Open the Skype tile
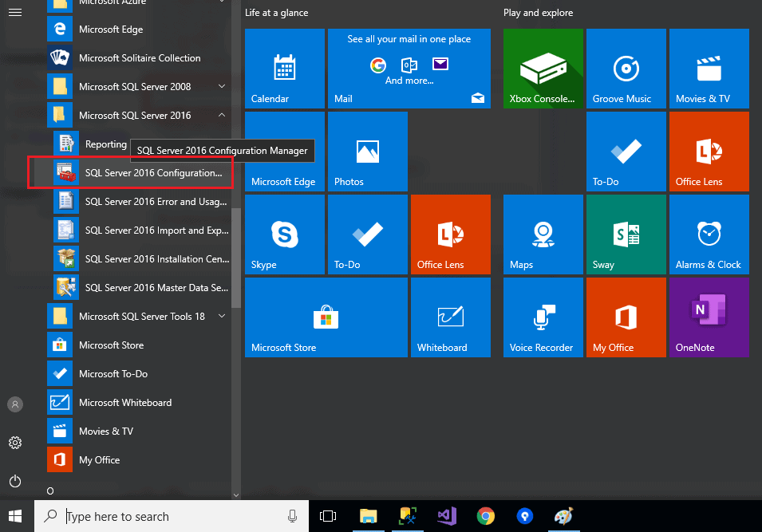The image size is (762, 532). click(284, 234)
